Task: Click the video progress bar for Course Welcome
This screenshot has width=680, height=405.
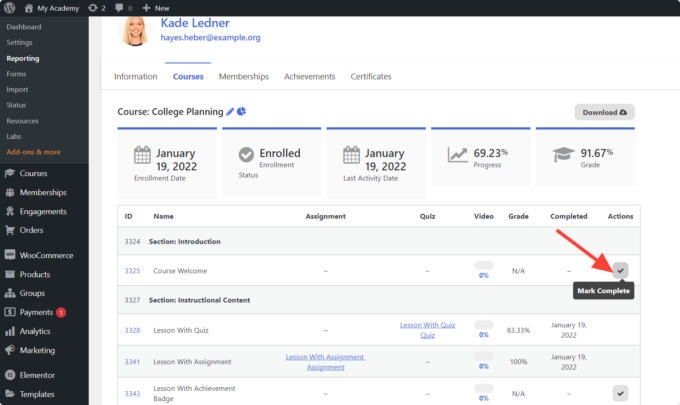Action: (x=483, y=267)
